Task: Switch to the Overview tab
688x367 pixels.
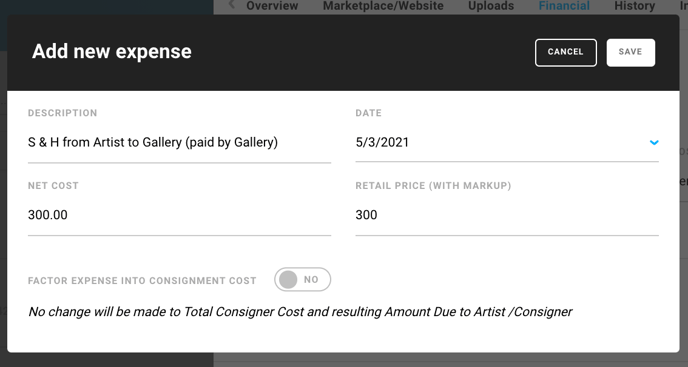Action: pyautogui.click(x=272, y=6)
